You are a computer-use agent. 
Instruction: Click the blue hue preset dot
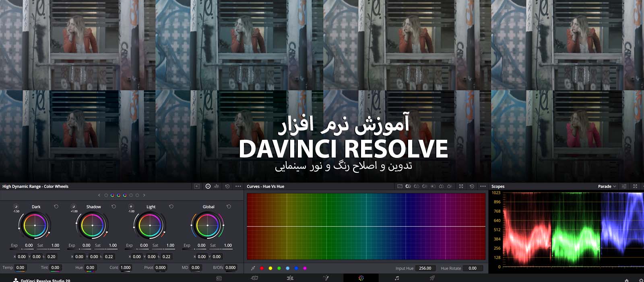296,268
